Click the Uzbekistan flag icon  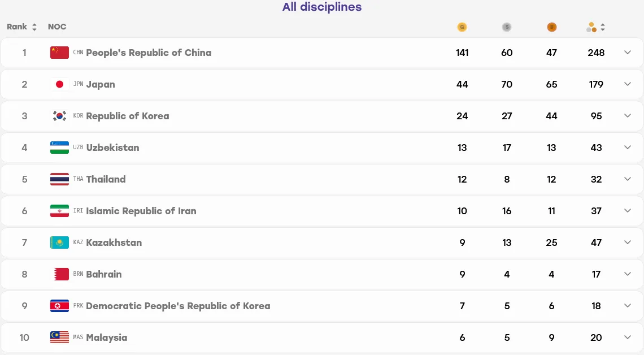pyautogui.click(x=59, y=148)
